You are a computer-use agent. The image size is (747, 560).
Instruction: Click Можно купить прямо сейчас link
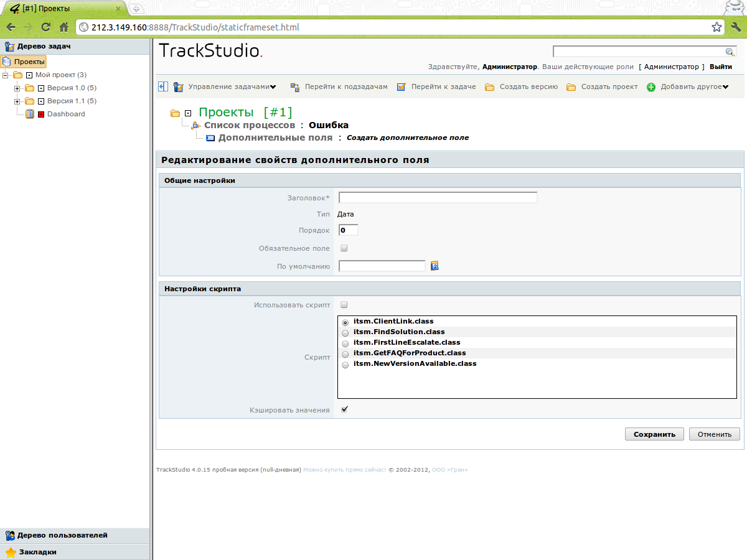coord(344,470)
